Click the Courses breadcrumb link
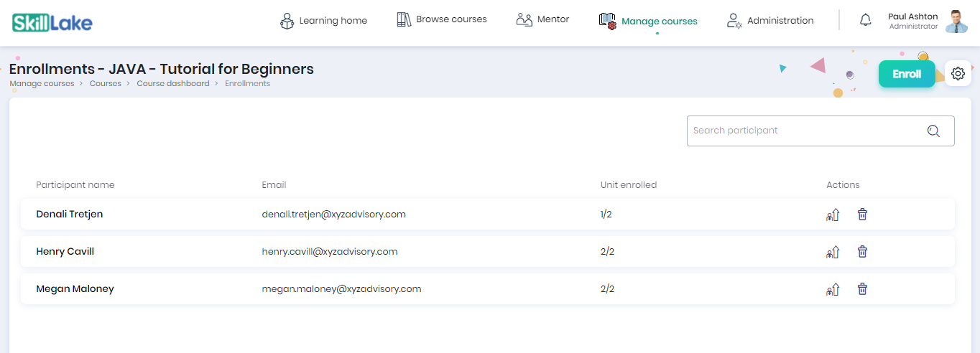 coord(105,84)
